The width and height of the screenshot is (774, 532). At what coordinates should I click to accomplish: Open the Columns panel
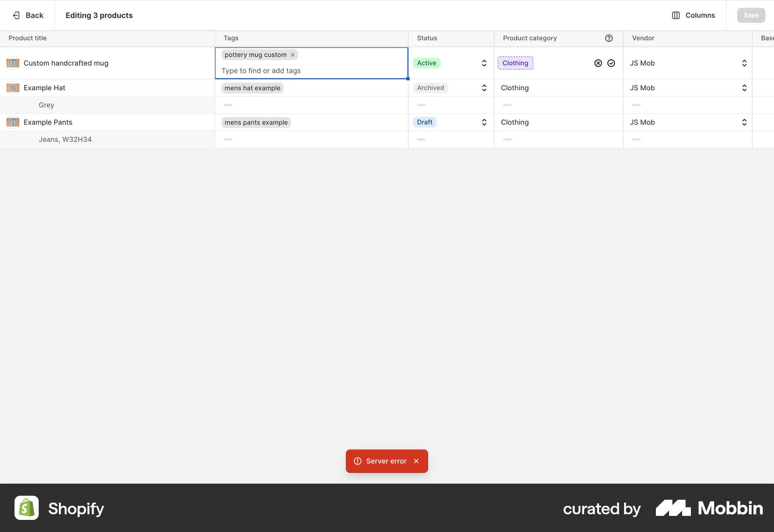click(693, 15)
